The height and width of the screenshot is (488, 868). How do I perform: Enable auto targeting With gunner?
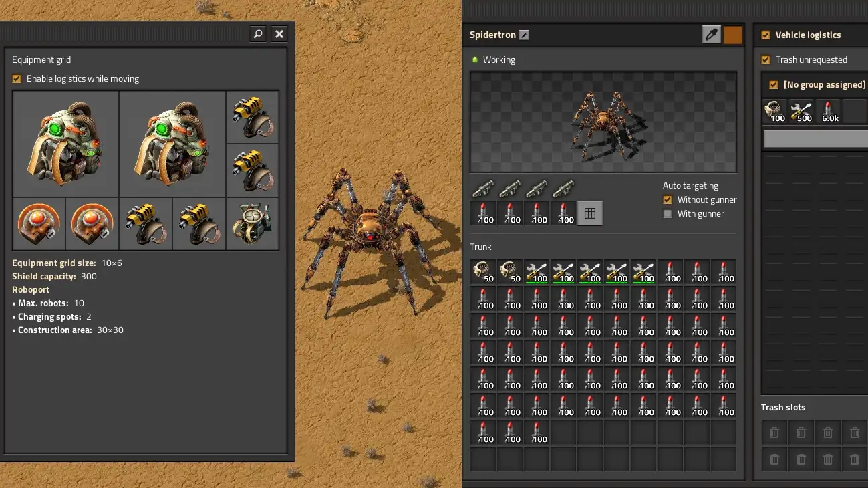click(x=668, y=213)
